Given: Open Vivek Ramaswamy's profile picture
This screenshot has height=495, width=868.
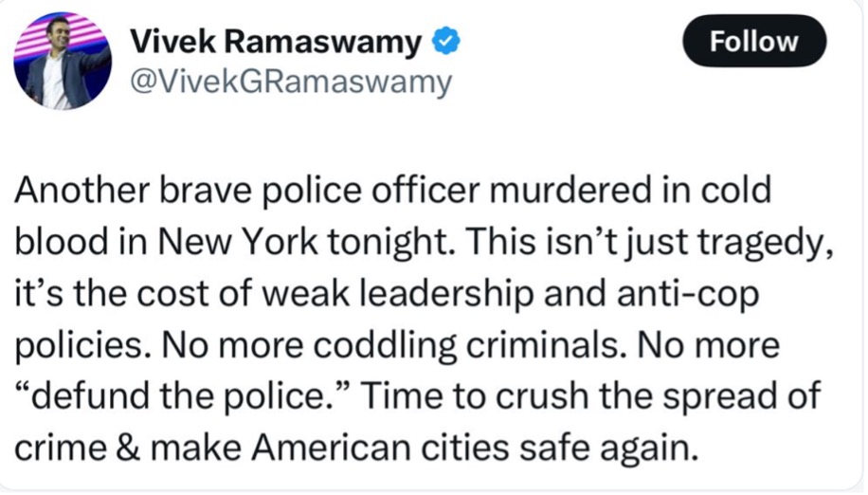Looking at the screenshot, I should click(63, 61).
